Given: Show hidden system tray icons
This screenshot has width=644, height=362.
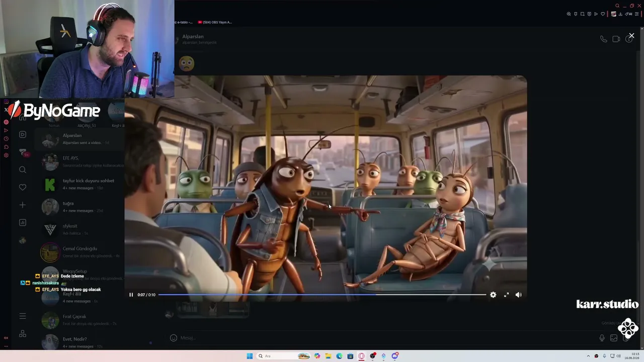Looking at the screenshot, I should tap(588, 356).
